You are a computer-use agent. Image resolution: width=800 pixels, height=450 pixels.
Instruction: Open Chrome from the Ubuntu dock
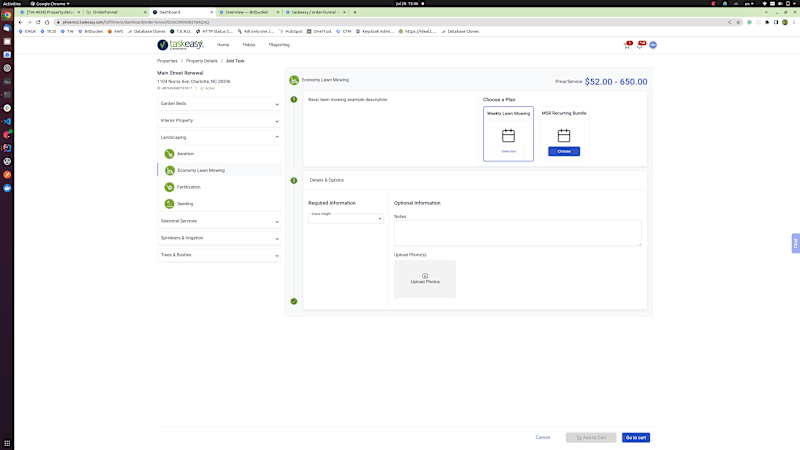[x=7, y=15]
